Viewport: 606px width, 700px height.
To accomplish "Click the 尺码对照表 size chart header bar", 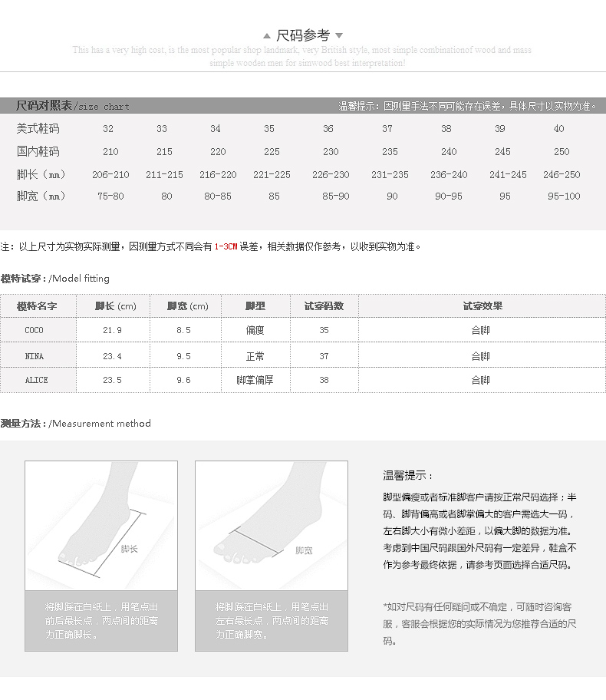I will pos(303,106).
